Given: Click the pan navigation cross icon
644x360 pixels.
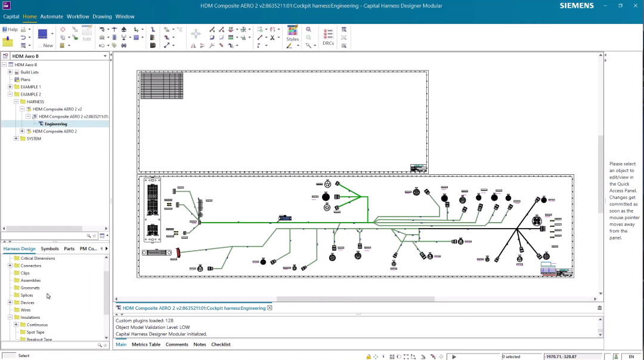Looking at the screenshot, I should 196,34.
